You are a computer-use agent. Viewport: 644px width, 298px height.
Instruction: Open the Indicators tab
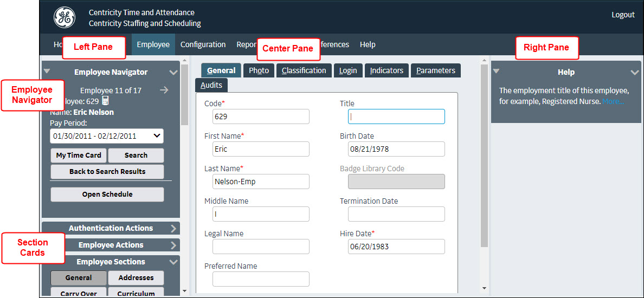point(387,70)
